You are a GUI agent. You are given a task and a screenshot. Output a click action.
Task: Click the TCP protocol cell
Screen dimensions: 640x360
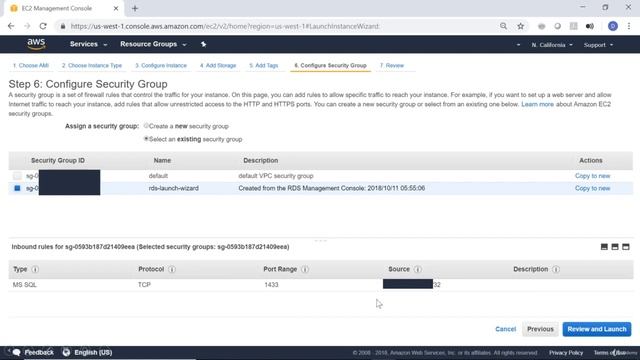pyautogui.click(x=144, y=284)
